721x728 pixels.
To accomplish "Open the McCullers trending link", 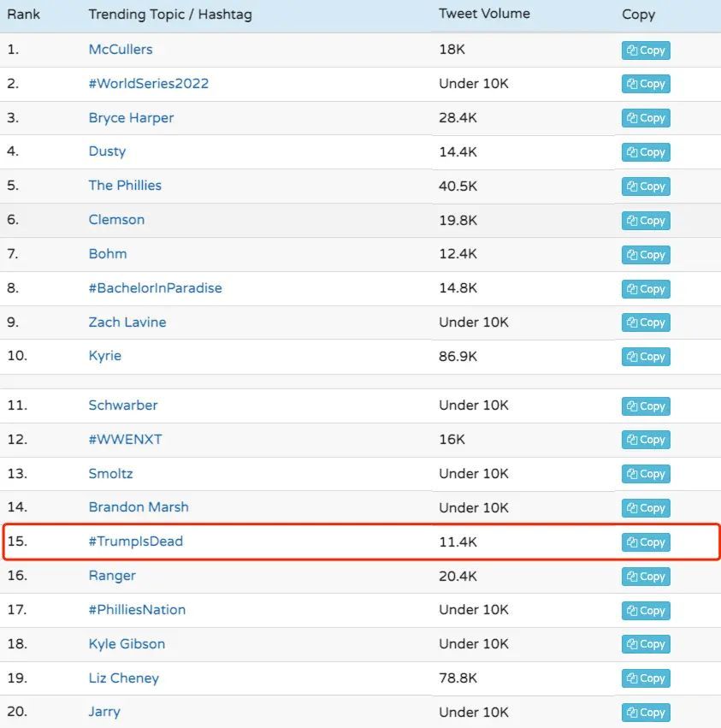I will [x=121, y=50].
